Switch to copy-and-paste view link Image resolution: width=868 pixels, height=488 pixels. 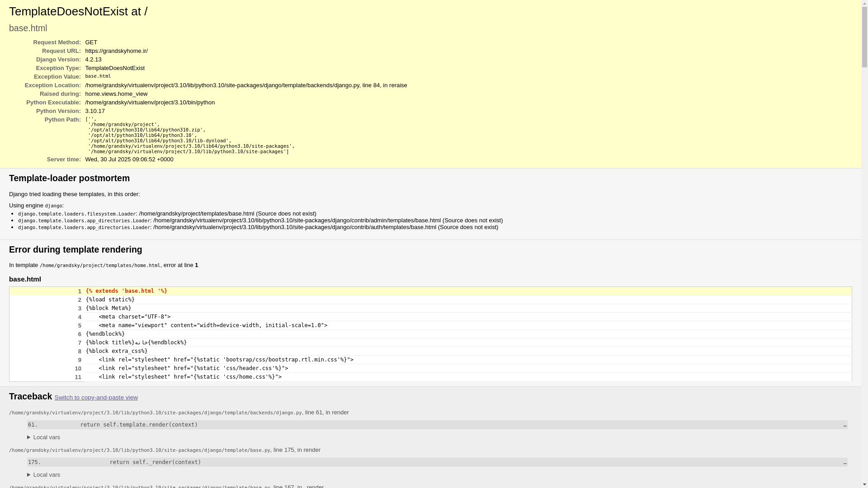[96, 398]
